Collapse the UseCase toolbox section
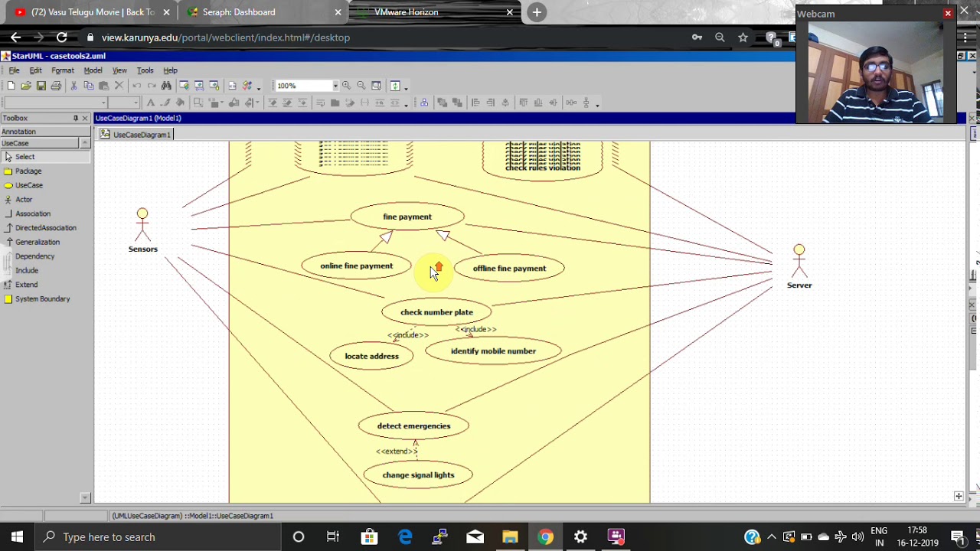The image size is (980, 551). pos(85,143)
